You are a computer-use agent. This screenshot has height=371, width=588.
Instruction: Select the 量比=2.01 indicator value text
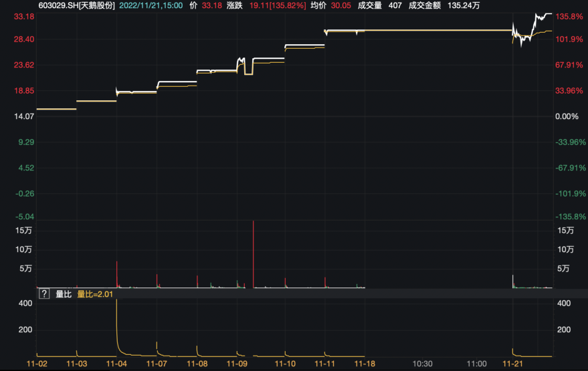tap(96, 293)
